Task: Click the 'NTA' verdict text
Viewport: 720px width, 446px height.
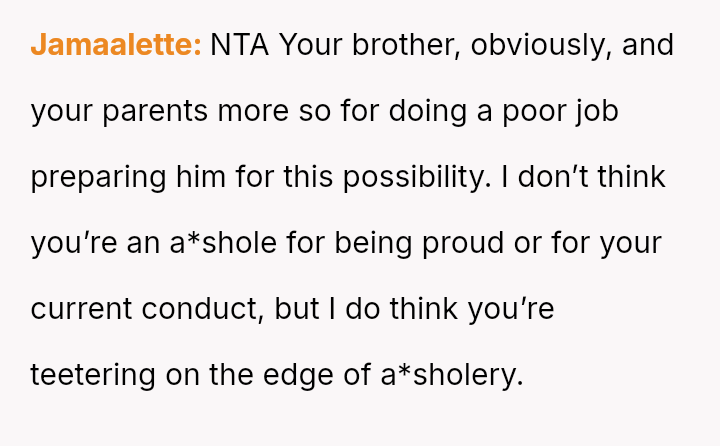Action: pyautogui.click(x=240, y=45)
